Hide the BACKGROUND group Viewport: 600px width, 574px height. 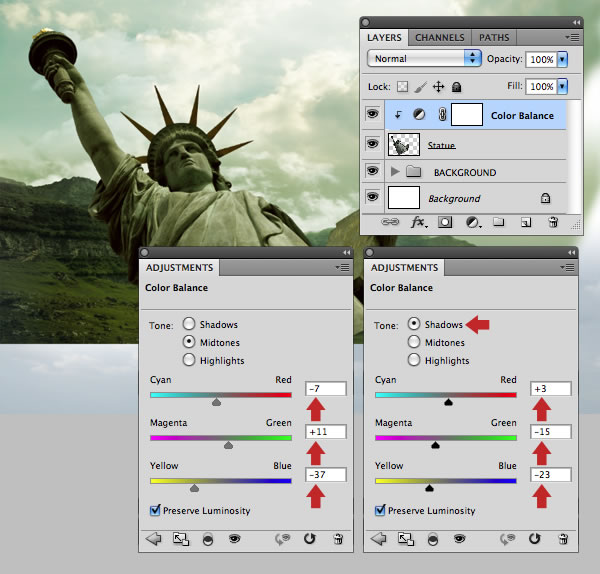[x=372, y=170]
